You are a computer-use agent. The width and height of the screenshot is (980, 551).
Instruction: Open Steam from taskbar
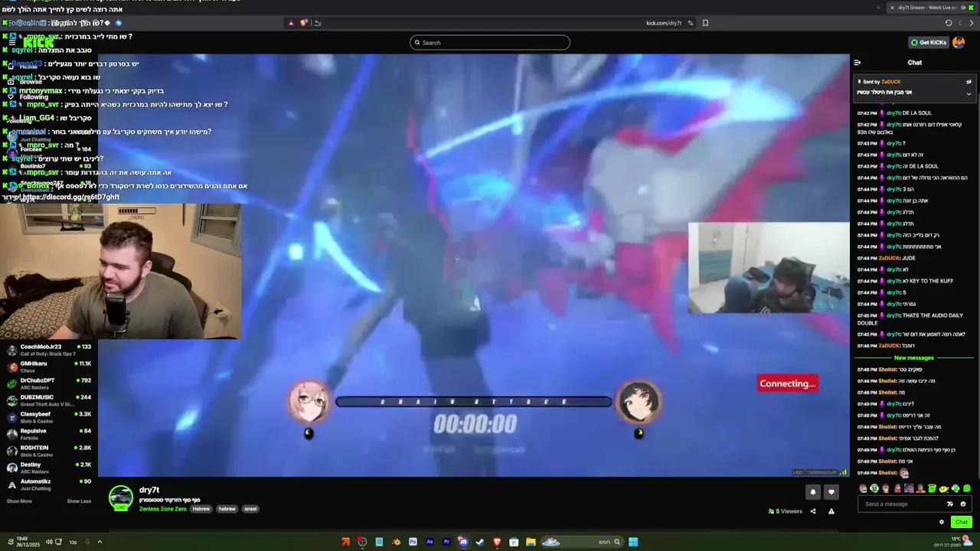click(x=480, y=542)
